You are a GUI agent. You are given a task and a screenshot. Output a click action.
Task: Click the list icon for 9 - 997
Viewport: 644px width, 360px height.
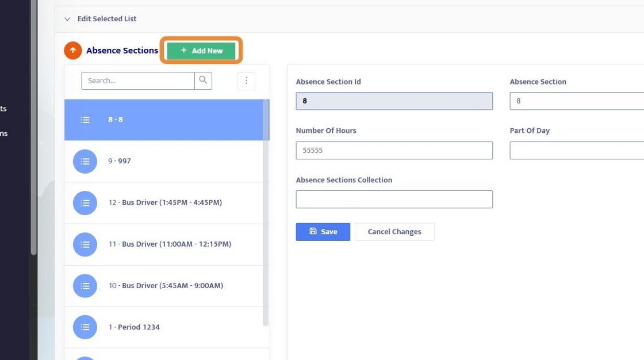tap(85, 161)
